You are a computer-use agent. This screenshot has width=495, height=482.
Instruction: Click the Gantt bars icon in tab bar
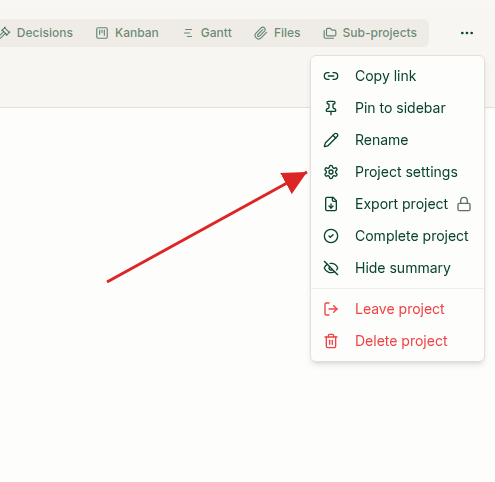click(x=188, y=33)
